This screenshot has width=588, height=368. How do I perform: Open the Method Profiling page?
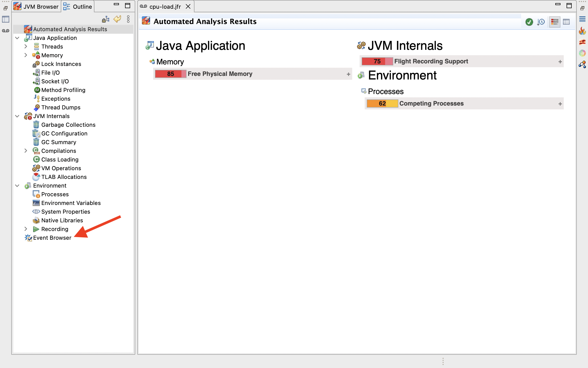point(63,90)
